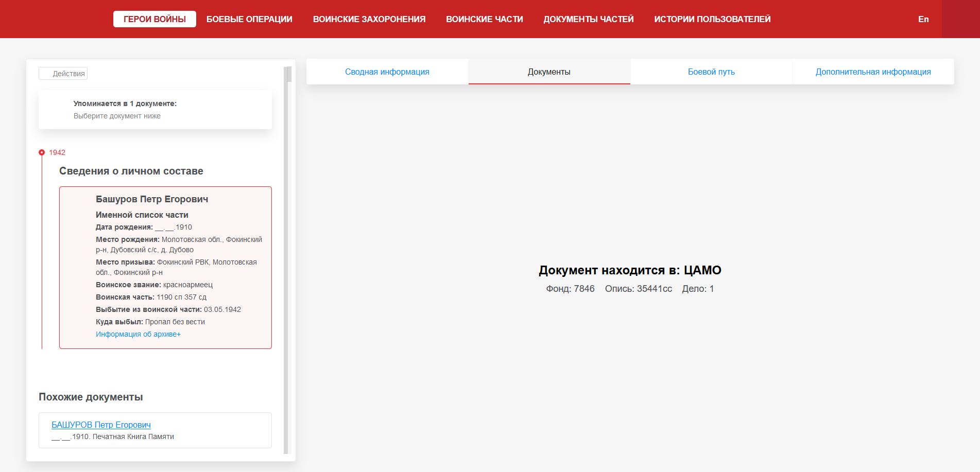The width and height of the screenshot is (980, 472).
Task: Open the Боевой путь tab
Action: tap(711, 72)
